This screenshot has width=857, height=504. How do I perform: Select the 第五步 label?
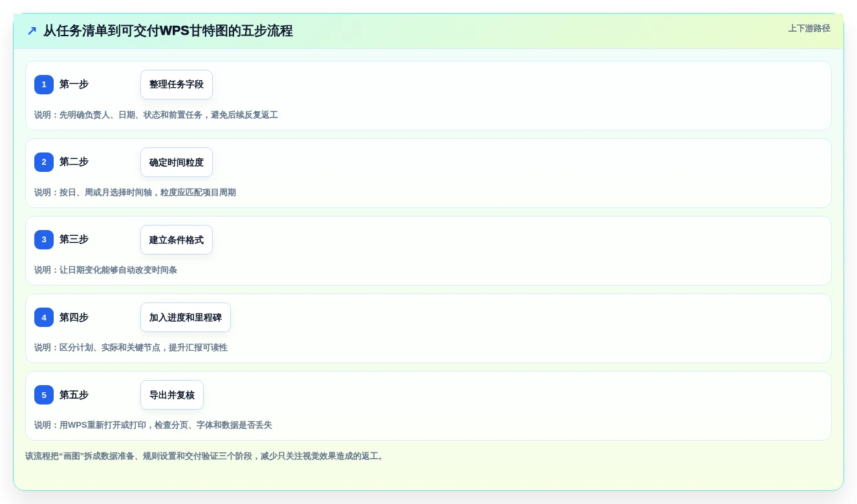pyautogui.click(x=74, y=395)
